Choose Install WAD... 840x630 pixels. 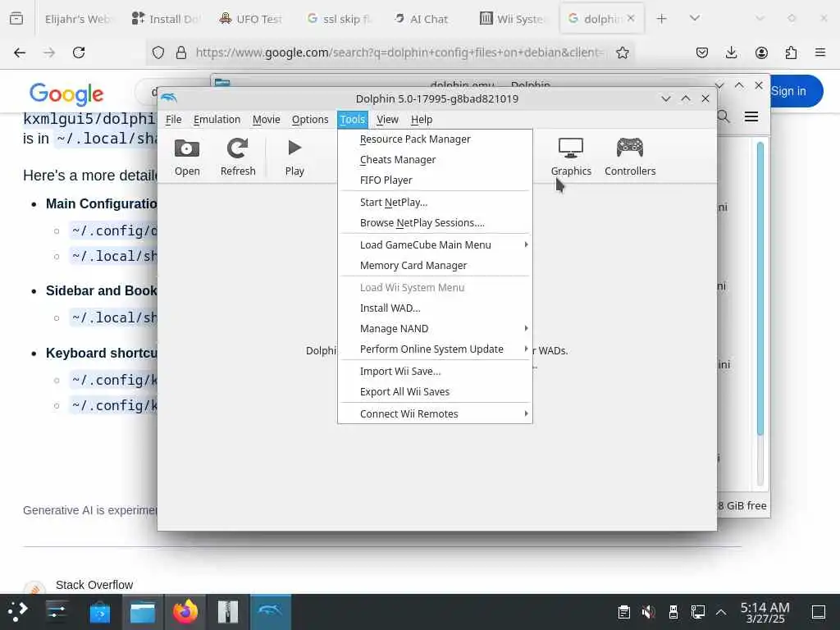coord(435,308)
